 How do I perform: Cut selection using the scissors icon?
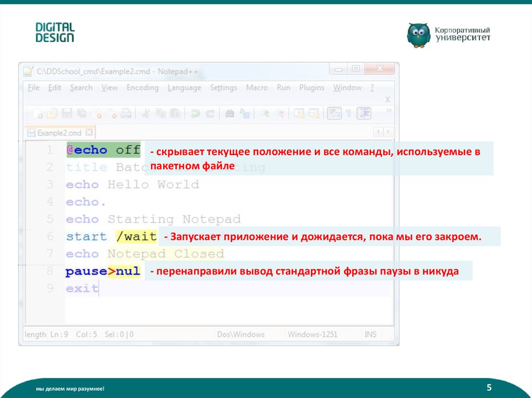pos(147,113)
